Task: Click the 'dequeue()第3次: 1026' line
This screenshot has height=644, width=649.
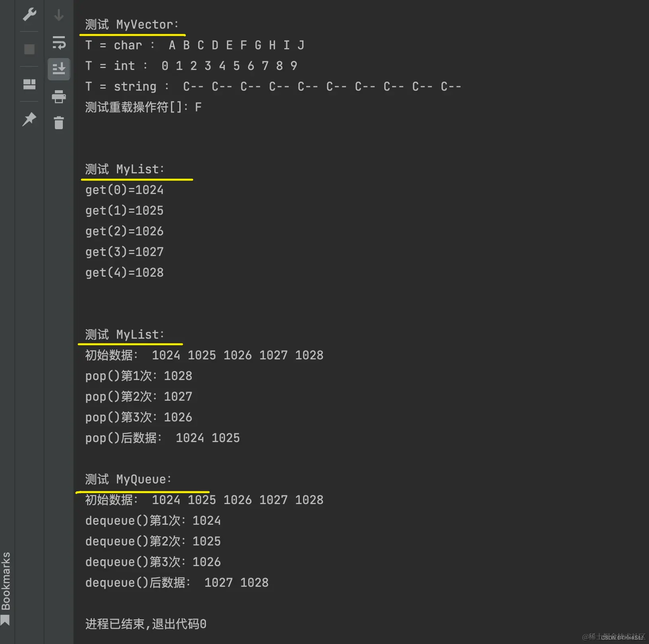Action: coord(153,562)
